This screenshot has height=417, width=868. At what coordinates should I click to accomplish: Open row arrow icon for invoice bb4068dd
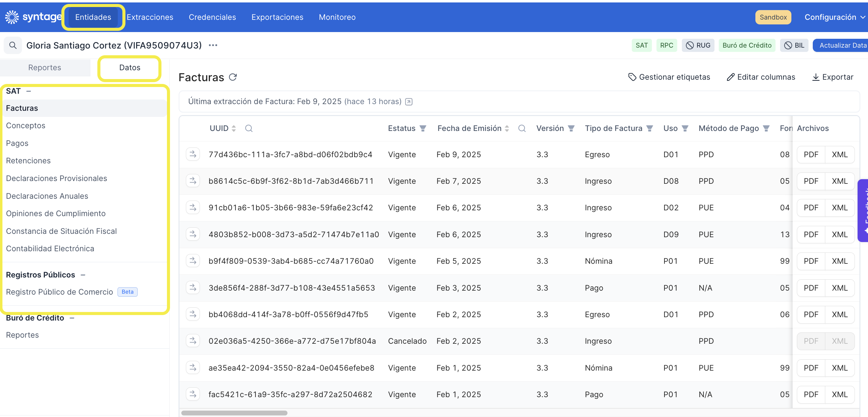pos(193,314)
